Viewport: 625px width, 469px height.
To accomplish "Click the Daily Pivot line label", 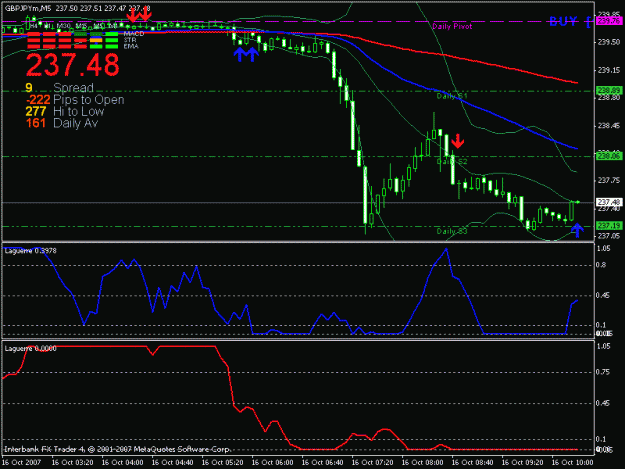I will coord(452,26).
